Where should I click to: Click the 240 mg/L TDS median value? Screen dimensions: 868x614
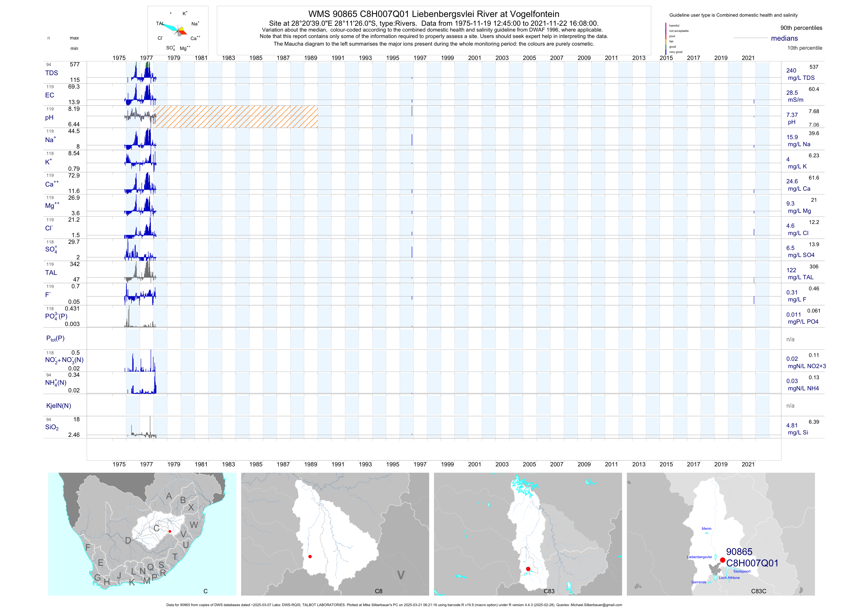point(791,71)
